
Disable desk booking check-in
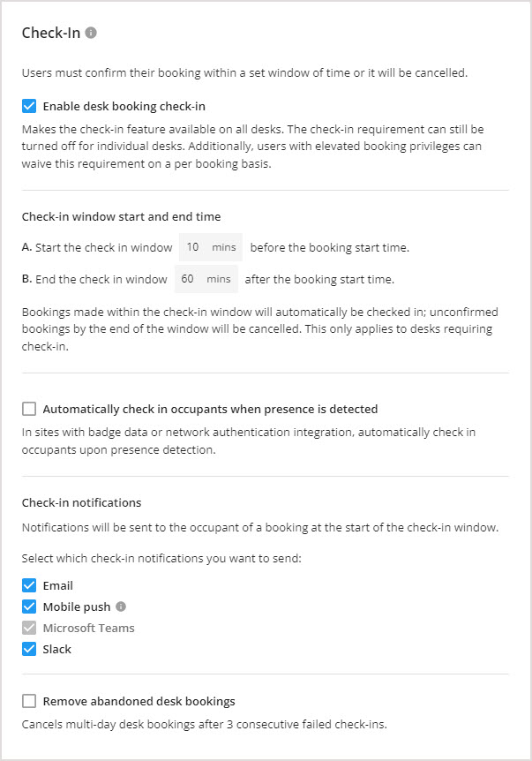[28, 104]
